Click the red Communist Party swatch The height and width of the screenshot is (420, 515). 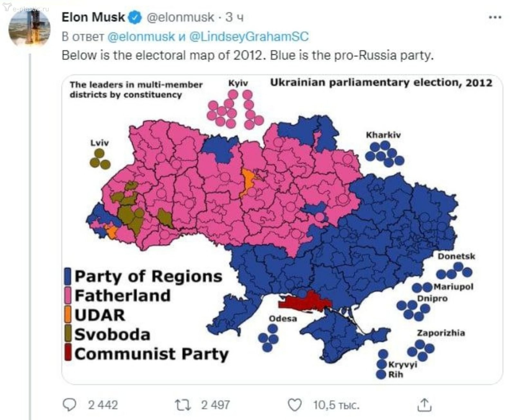(68, 353)
